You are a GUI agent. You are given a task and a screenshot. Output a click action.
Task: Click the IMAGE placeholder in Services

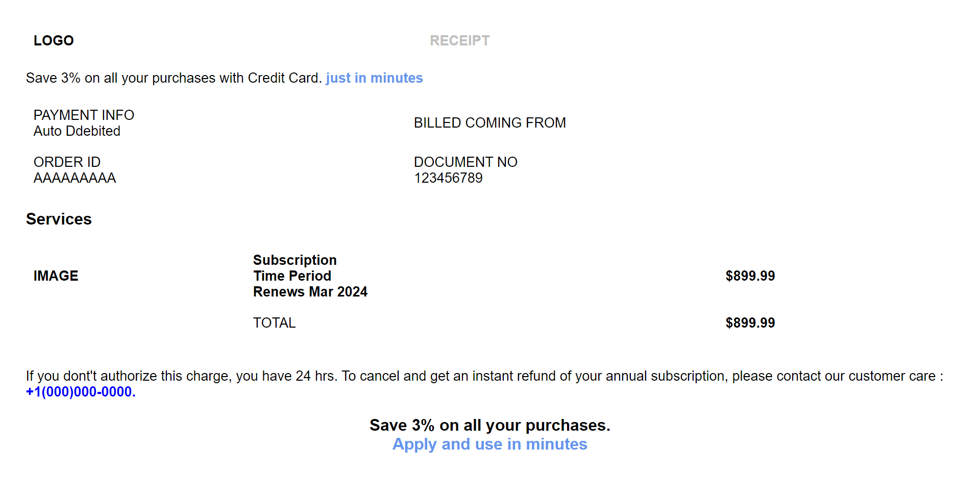[x=56, y=276]
